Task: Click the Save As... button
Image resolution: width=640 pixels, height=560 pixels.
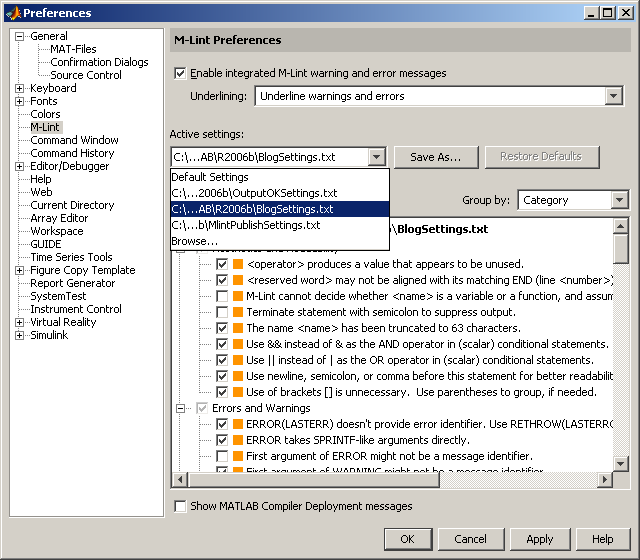Action: 435,157
